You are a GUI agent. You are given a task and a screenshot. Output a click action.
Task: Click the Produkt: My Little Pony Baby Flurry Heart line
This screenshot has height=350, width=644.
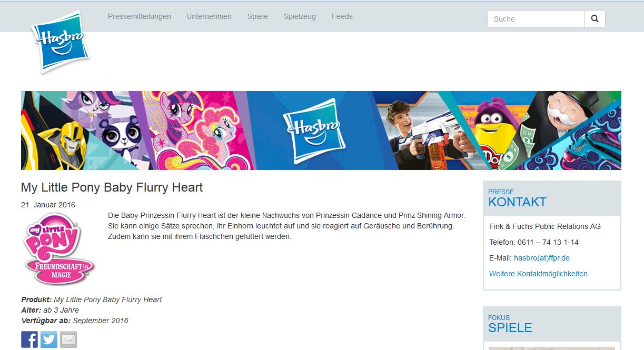click(92, 299)
